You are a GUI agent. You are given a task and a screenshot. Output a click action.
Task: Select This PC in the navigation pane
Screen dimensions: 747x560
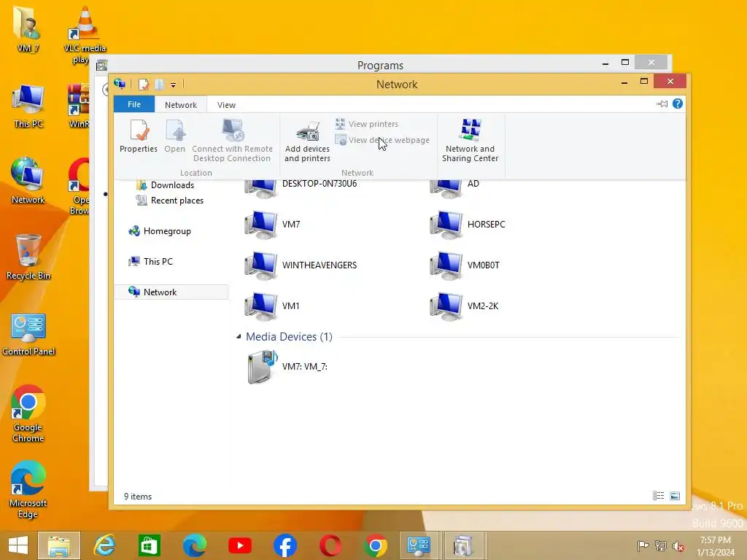tap(150, 262)
